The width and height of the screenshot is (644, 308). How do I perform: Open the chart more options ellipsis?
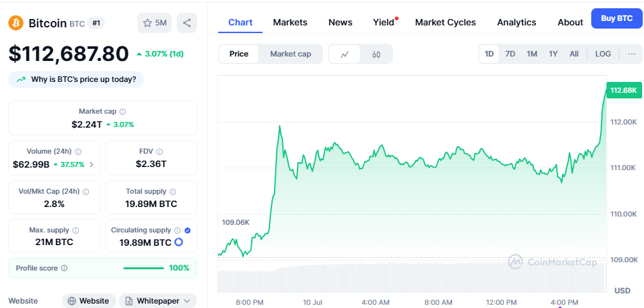(632, 54)
